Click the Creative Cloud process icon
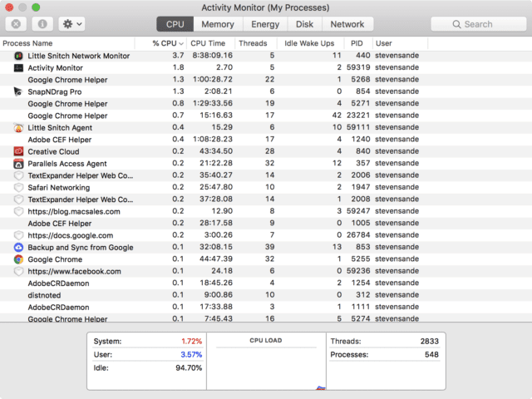532x399 pixels. (x=18, y=152)
